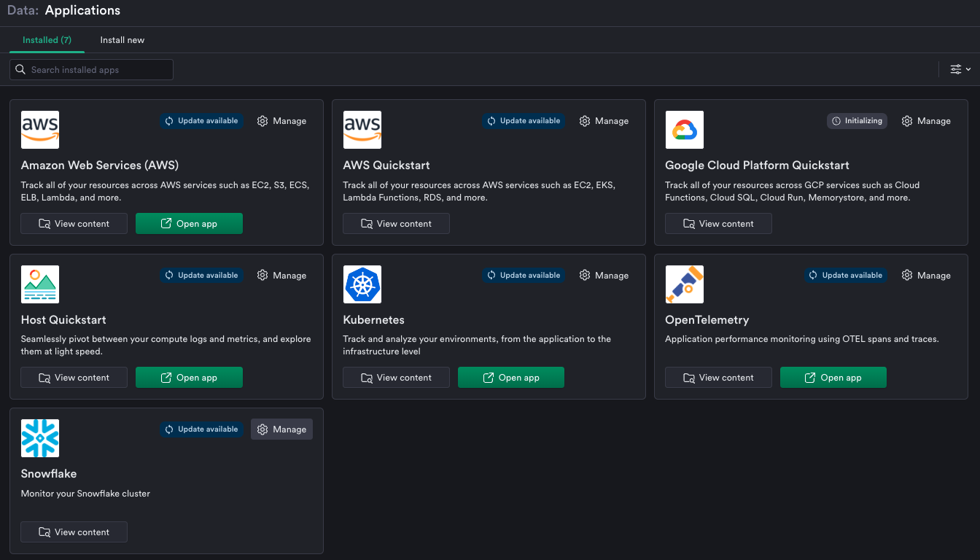
Task: Click 'Monitor your Snowflake cluster' description
Action: (85, 494)
